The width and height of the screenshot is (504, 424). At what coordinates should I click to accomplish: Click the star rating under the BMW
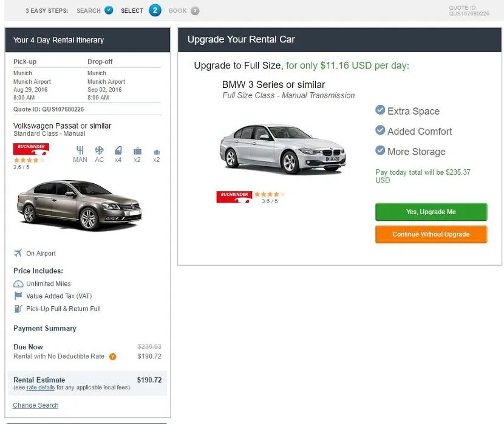click(270, 194)
